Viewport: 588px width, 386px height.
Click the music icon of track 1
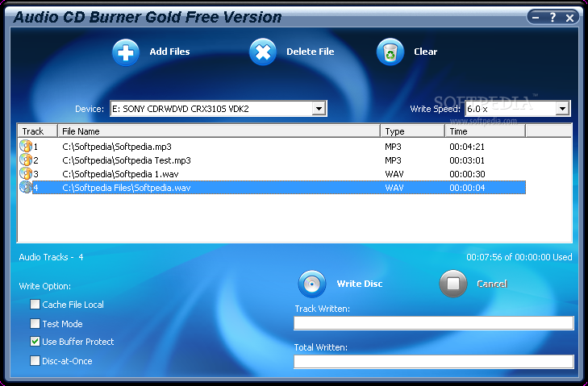26,146
